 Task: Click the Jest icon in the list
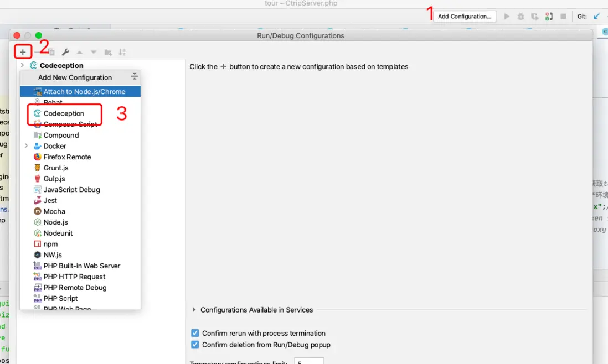(37, 200)
